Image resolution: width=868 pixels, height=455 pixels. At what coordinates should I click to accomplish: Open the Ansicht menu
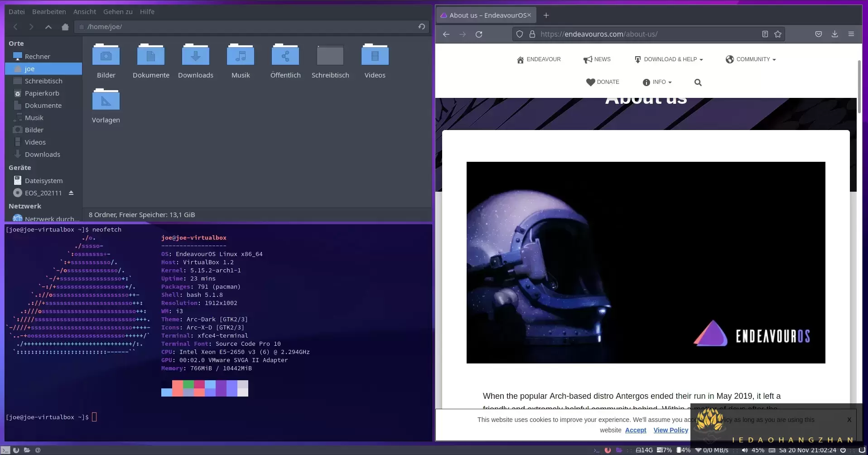(85, 12)
